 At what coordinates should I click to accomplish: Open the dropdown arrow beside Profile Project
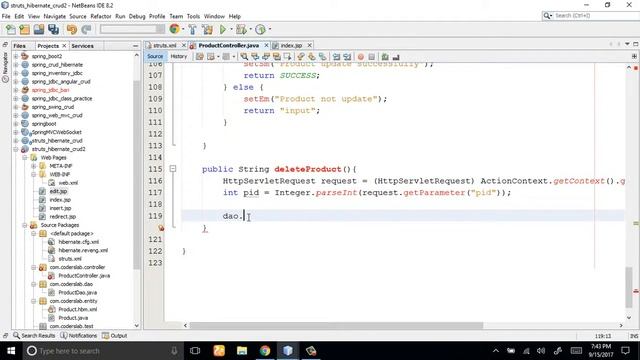pyautogui.click(x=270, y=29)
